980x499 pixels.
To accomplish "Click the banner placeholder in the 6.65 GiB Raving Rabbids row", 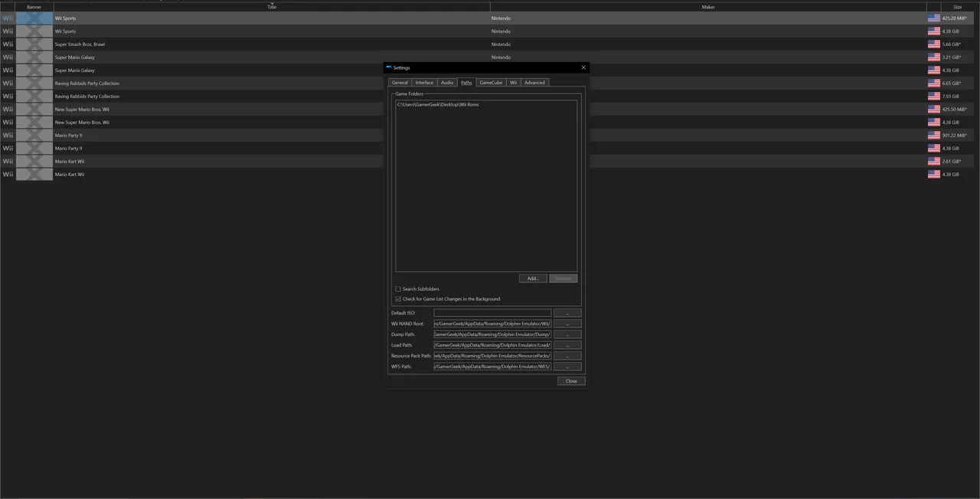I will point(34,83).
